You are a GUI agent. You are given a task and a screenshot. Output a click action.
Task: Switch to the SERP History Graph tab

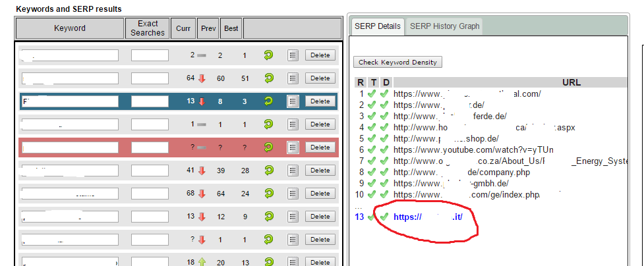pyautogui.click(x=444, y=26)
